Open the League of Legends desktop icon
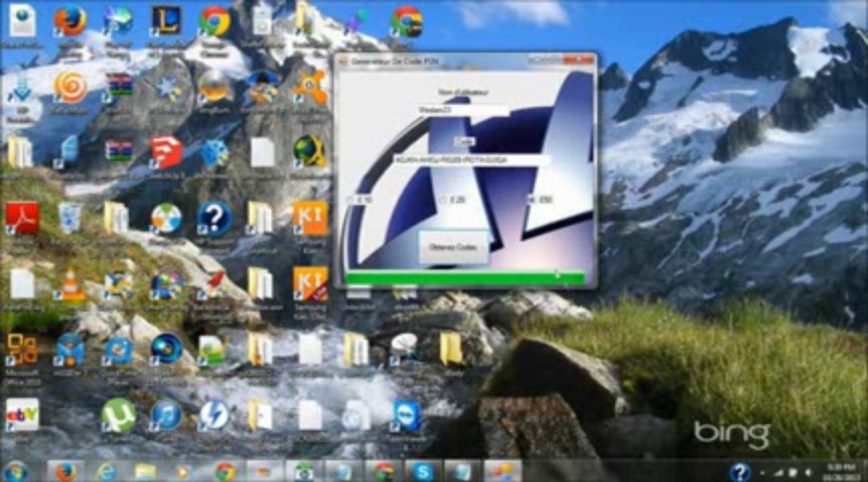The width and height of the screenshot is (868, 482). click(166, 21)
